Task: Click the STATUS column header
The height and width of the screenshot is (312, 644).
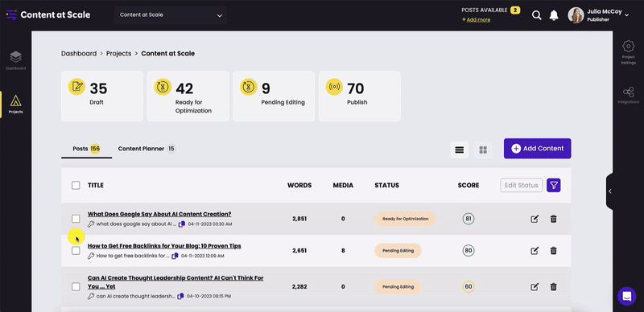Action: click(x=387, y=185)
